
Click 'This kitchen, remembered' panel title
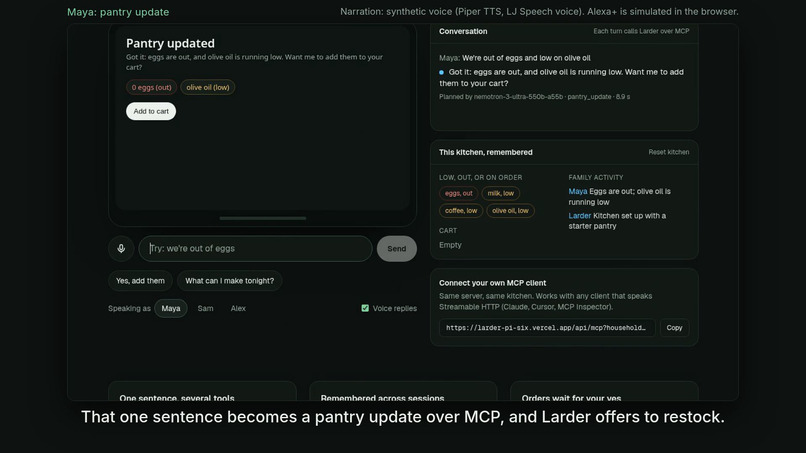coord(486,152)
